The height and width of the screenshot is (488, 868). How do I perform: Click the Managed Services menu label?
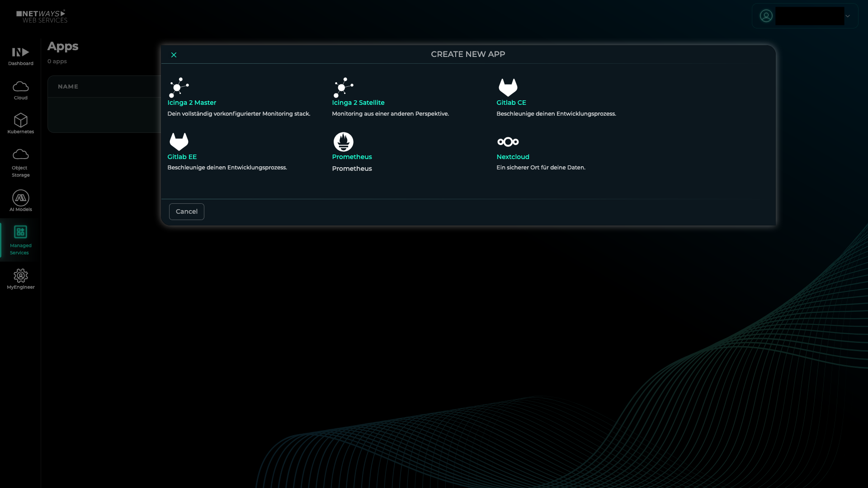point(20,249)
